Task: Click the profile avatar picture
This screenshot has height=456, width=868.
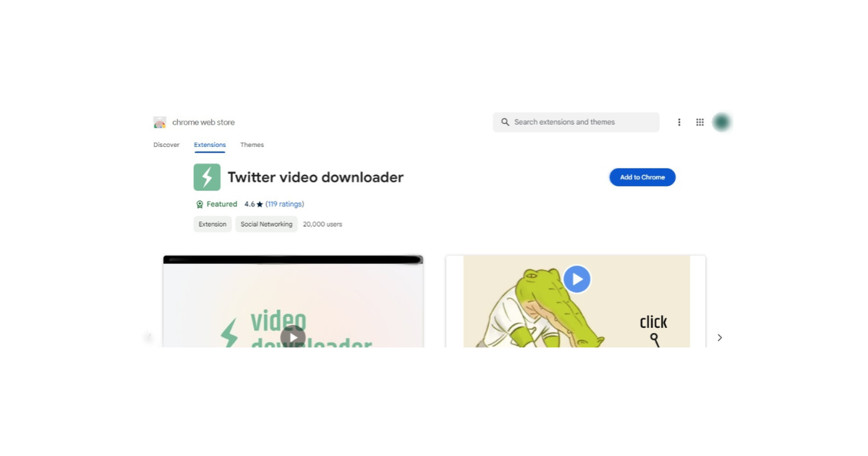Action: pyautogui.click(x=721, y=122)
